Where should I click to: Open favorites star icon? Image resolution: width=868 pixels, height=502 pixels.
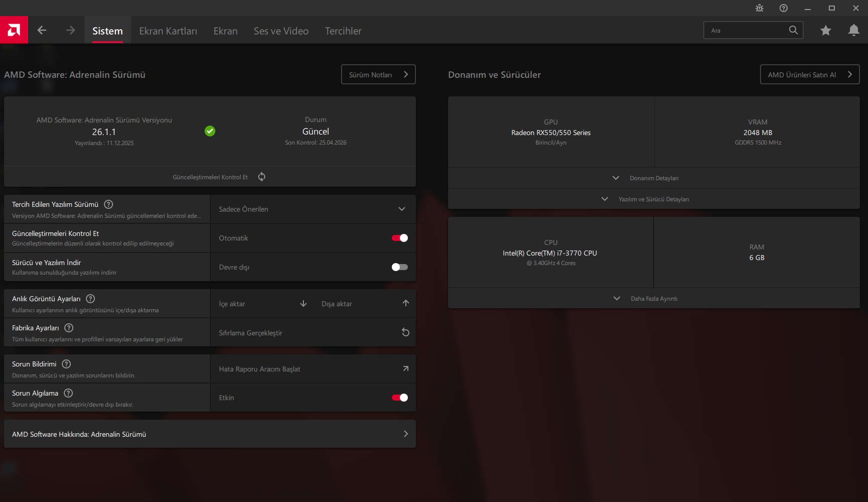pos(826,31)
